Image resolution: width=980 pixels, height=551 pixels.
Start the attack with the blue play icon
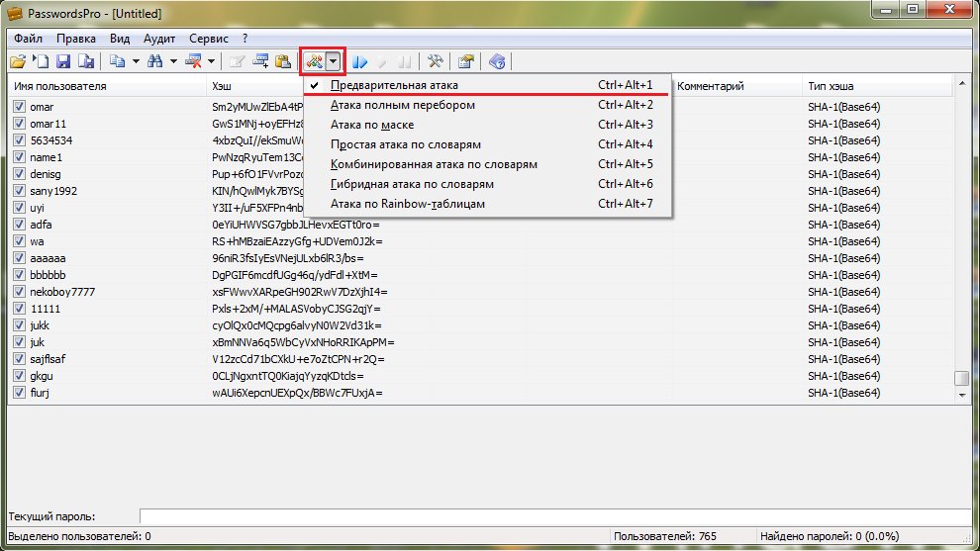point(361,62)
